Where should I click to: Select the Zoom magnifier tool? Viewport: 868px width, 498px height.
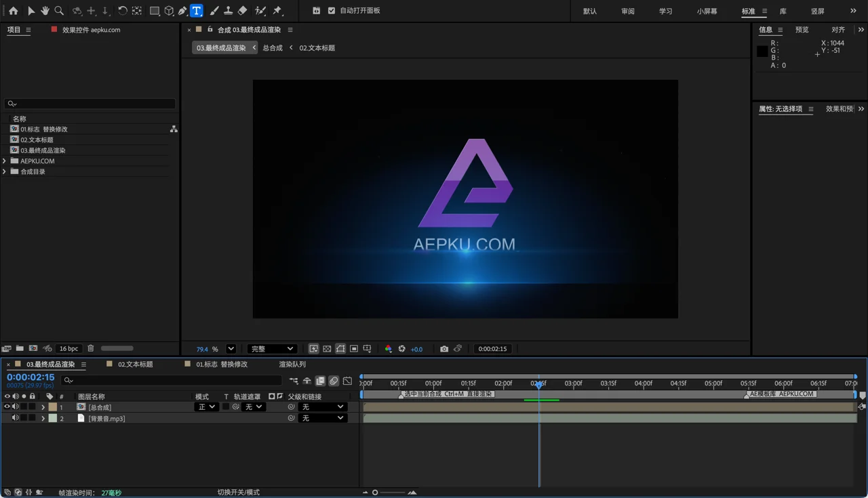[59, 11]
